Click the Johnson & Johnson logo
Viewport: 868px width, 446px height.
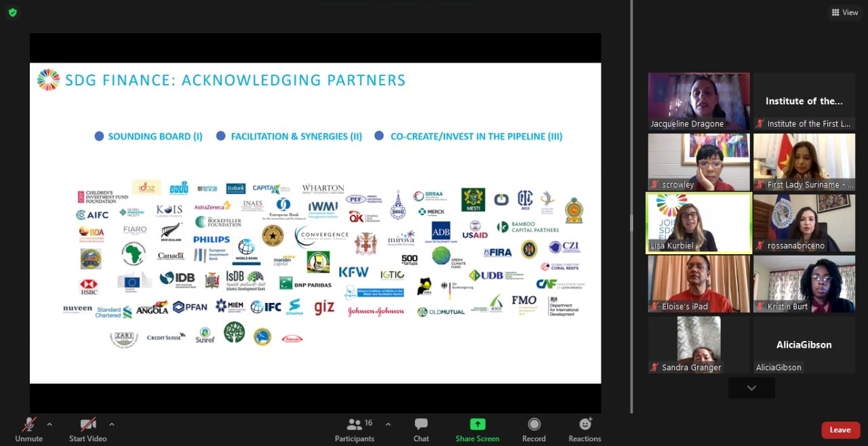pos(376,312)
